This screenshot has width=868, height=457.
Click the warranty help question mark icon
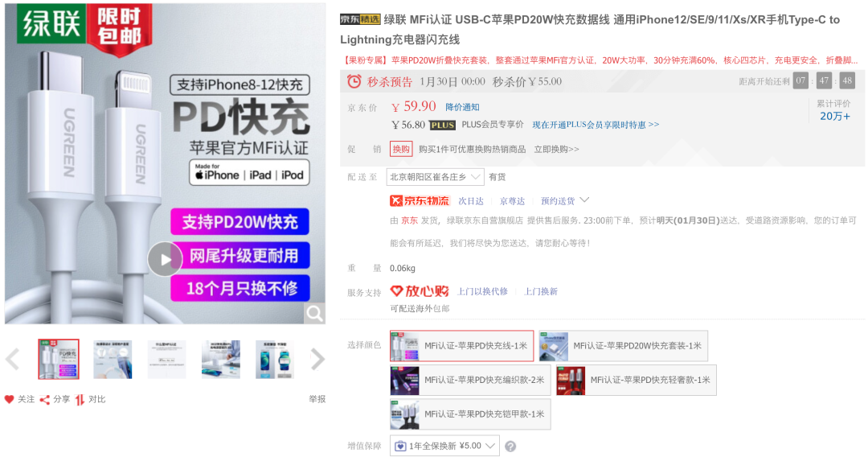(510, 447)
